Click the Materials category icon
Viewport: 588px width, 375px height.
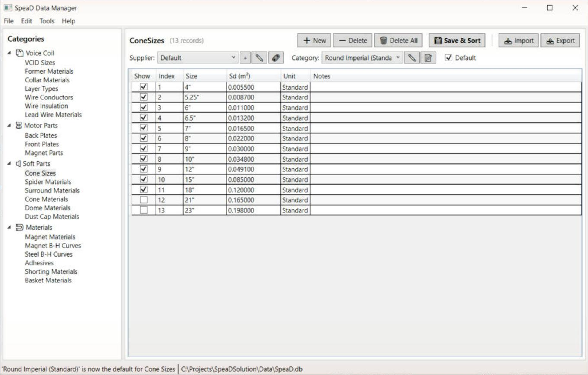click(20, 227)
